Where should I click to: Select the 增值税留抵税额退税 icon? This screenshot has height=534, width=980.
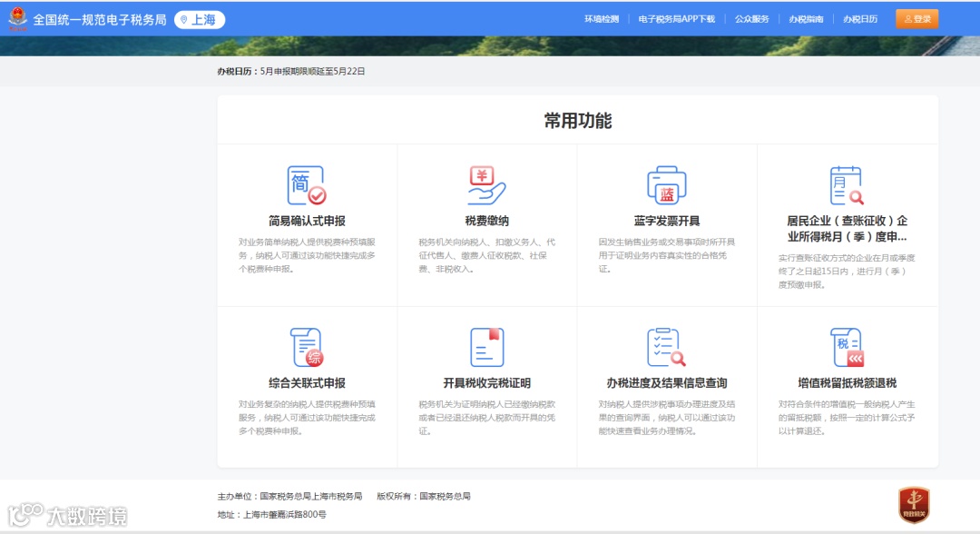pyautogui.click(x=847, y=347)
